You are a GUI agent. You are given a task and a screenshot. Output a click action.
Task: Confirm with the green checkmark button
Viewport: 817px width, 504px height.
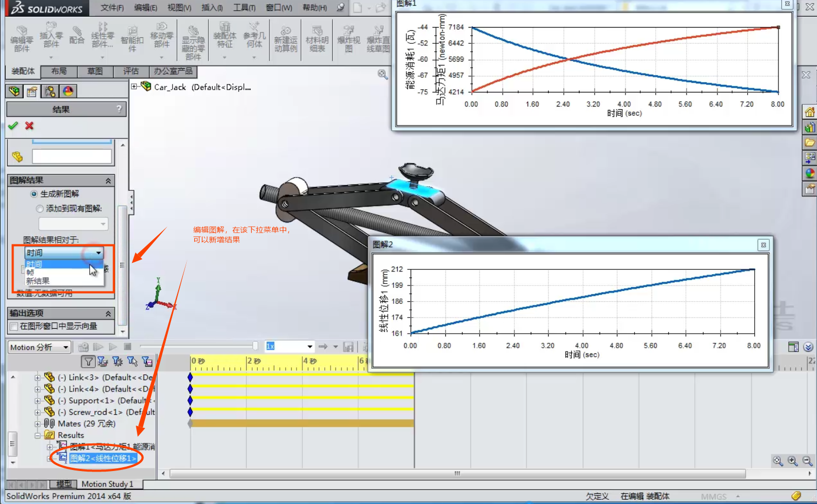pos(13,125)
